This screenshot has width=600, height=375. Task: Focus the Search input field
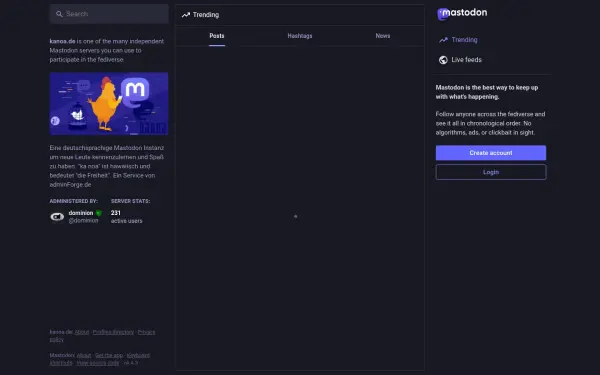tap(109, 14)
